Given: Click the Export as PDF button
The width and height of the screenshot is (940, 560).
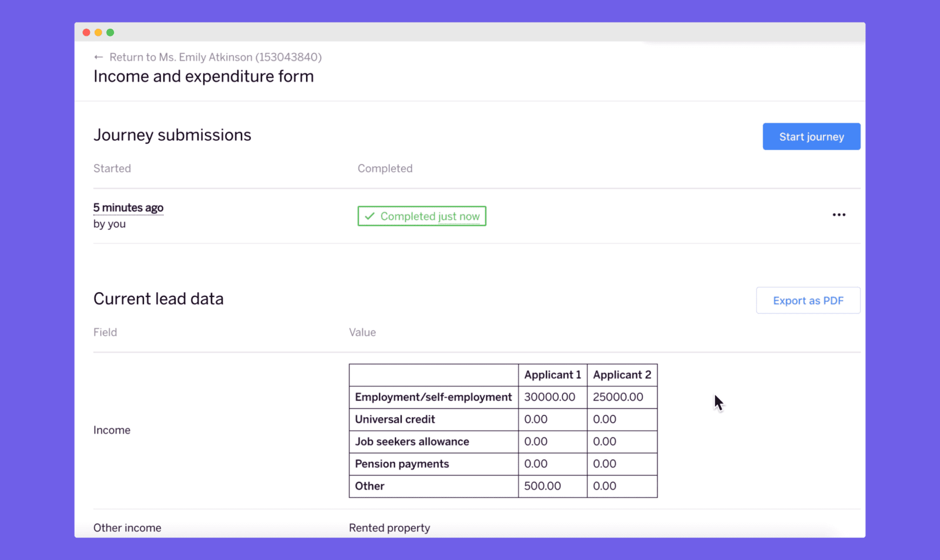Looking at the screenshot, I should [808, 300].
